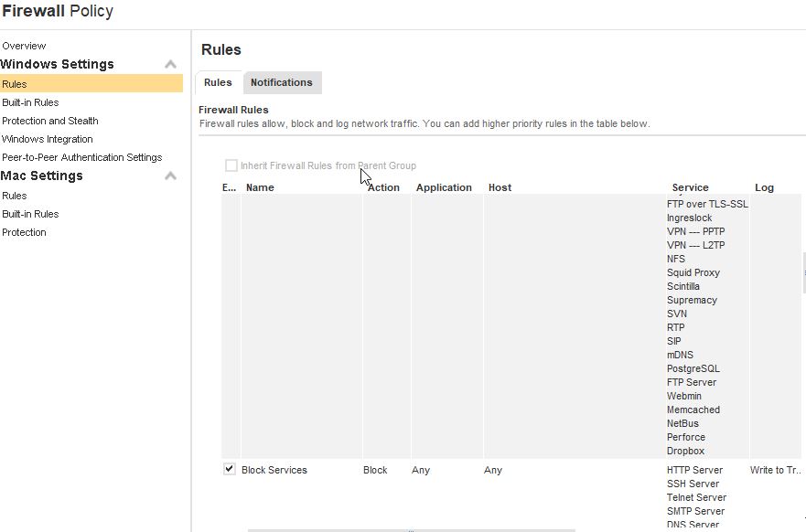The height and width of the screenshot is (532, 806).
Task: Click the Write to Tr.. log cell
Action: pos(775,470)
